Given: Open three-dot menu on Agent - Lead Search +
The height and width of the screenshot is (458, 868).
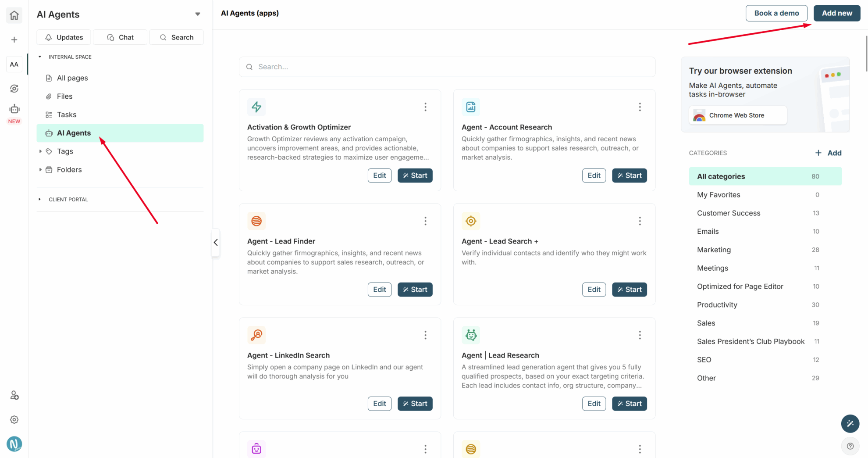Looking at the screenshot, I should pos(640,221).
